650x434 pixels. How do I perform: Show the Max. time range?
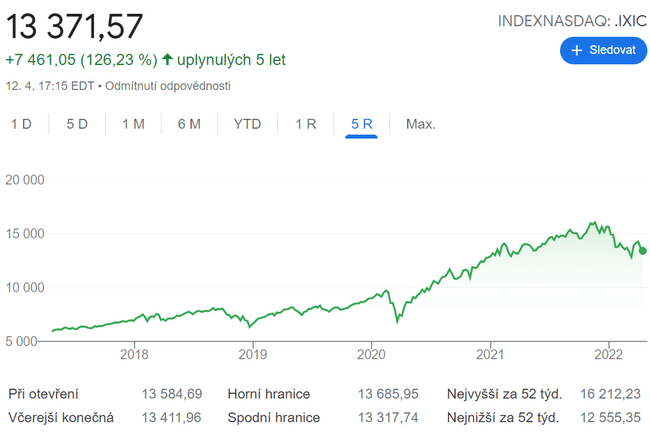tap(420, 124)
